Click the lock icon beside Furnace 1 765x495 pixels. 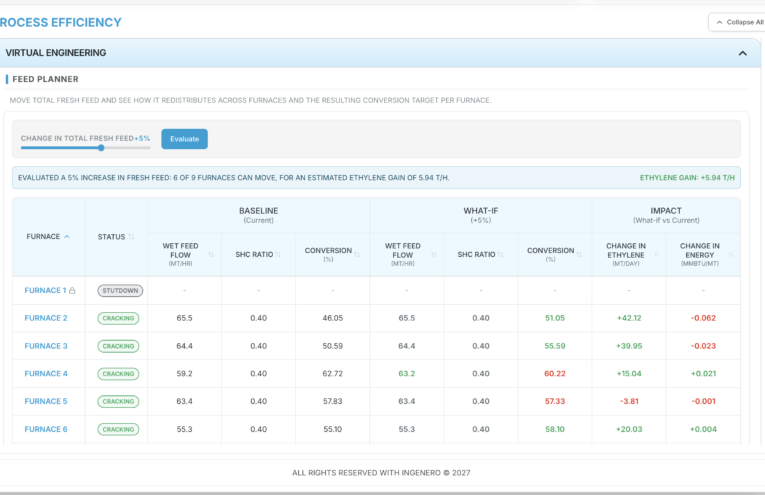72,291
